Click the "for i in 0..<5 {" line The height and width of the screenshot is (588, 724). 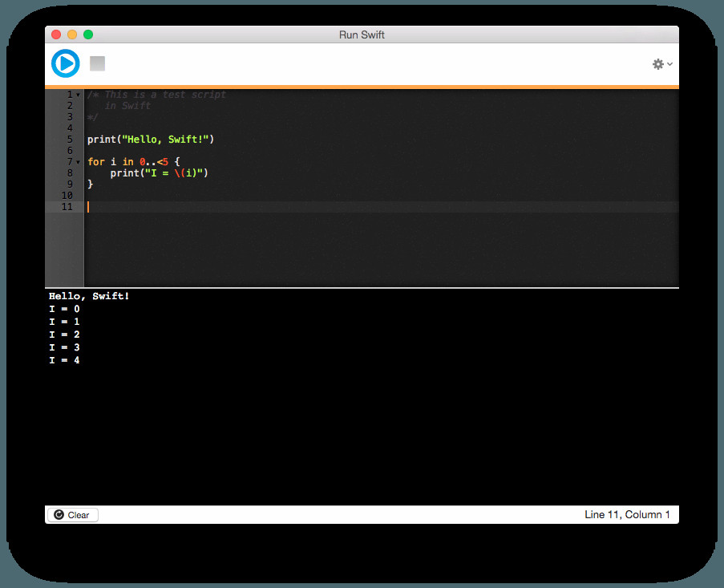coord(133,162)
